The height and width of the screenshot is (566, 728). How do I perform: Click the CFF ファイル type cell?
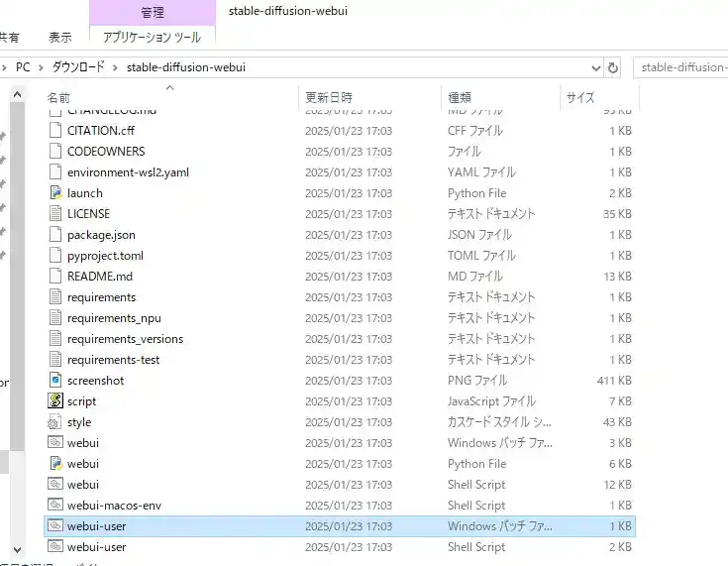(475, 131)
